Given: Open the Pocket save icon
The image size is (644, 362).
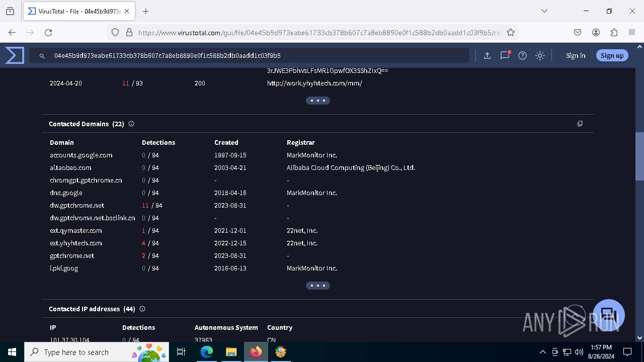Looking at the screenshot, I should [x=578, y=32].
